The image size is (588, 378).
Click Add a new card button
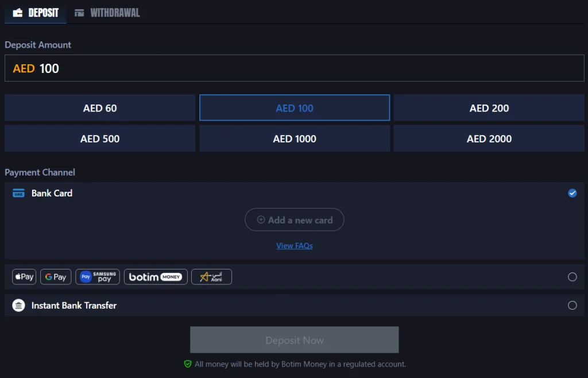tap(295, 220)
